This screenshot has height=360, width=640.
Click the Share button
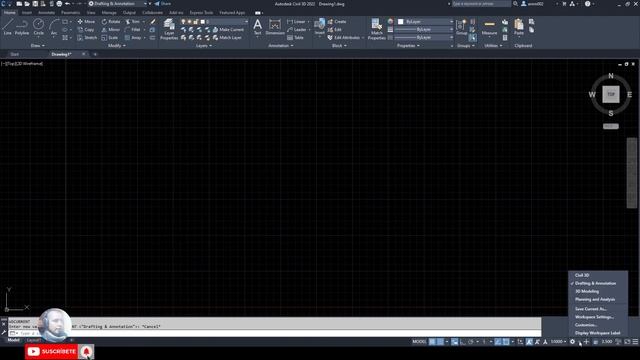click(x=163, y=4)
